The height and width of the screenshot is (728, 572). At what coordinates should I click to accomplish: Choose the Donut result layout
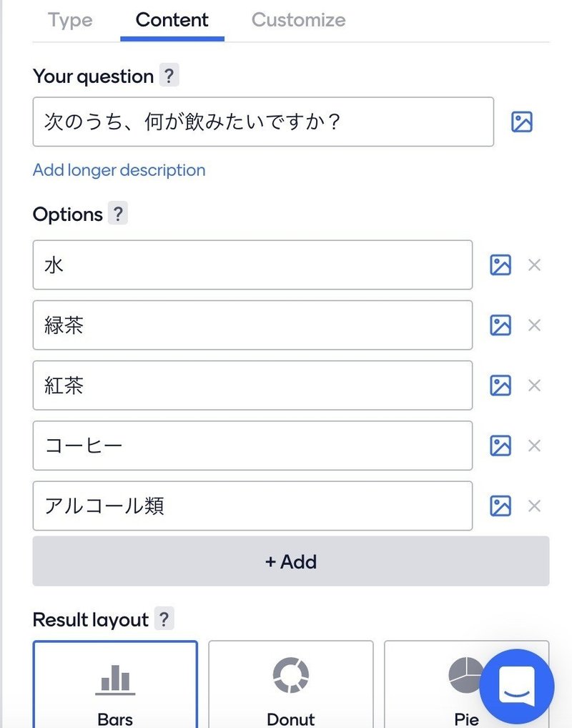(x=291, y=684)
